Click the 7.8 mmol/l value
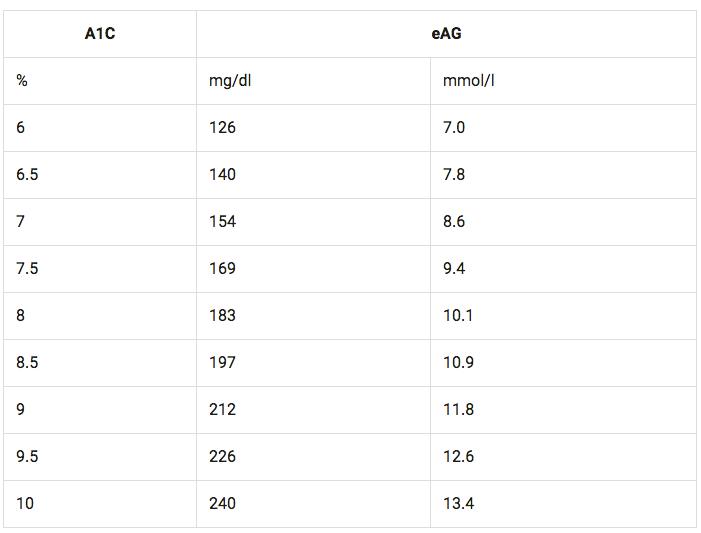This screenshot has width=701, height=533. pyautogui.click(x=454, y=175)
